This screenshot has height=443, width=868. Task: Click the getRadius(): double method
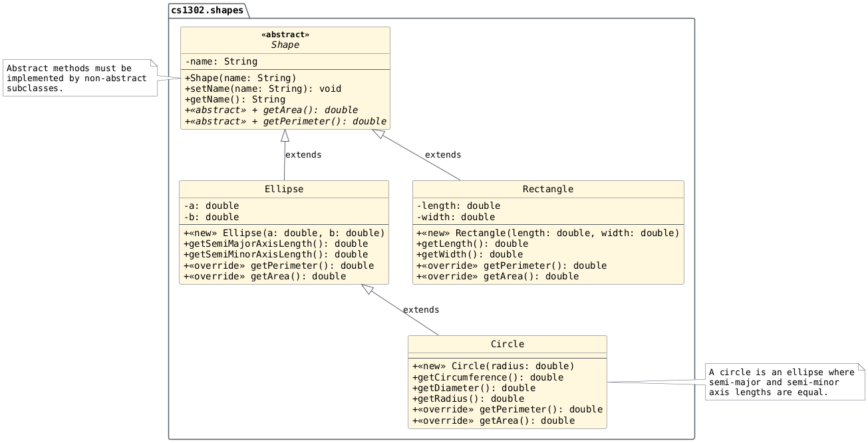click(x=468, y=398)
